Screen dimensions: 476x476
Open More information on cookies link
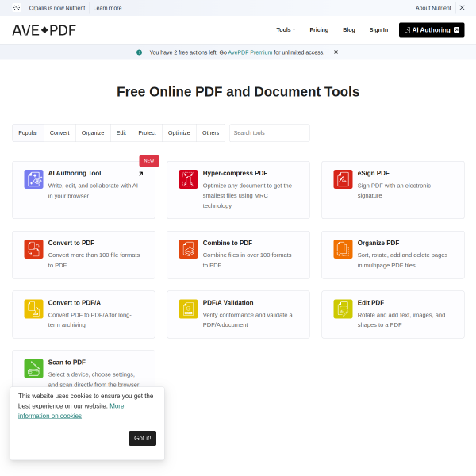(x=71, y=411)
